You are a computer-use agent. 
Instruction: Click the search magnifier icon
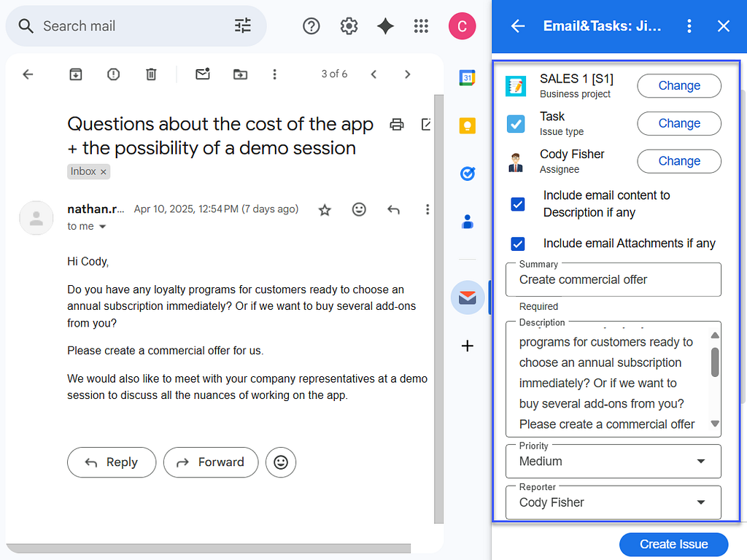coord(26,26)
